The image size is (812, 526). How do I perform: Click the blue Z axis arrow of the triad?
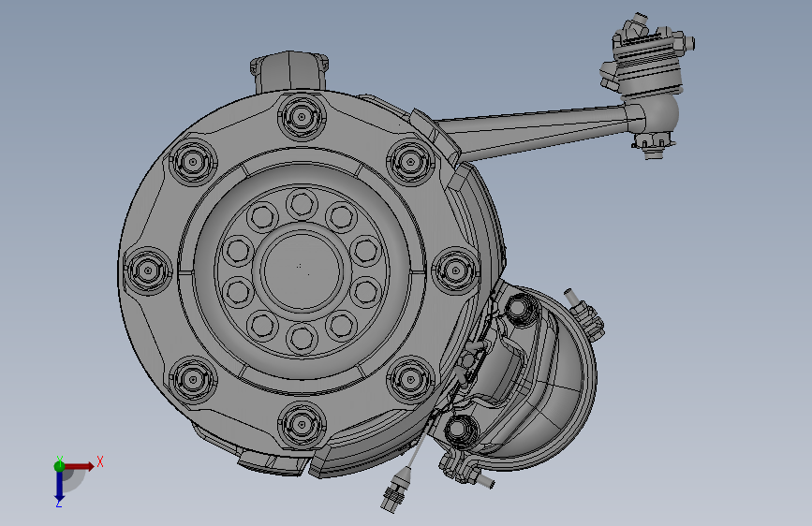click(x=60, y=486)
